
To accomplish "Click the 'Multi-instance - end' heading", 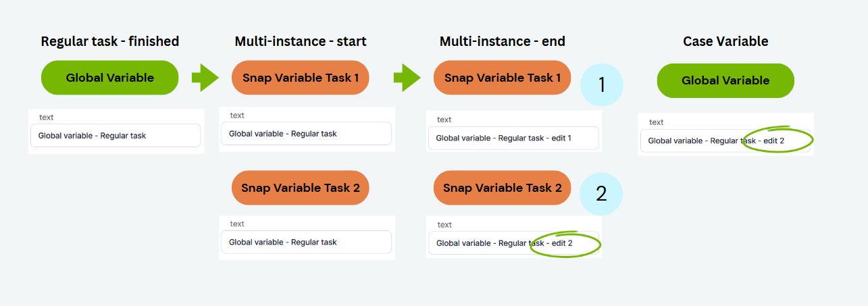I will click(x=503, y=41).
